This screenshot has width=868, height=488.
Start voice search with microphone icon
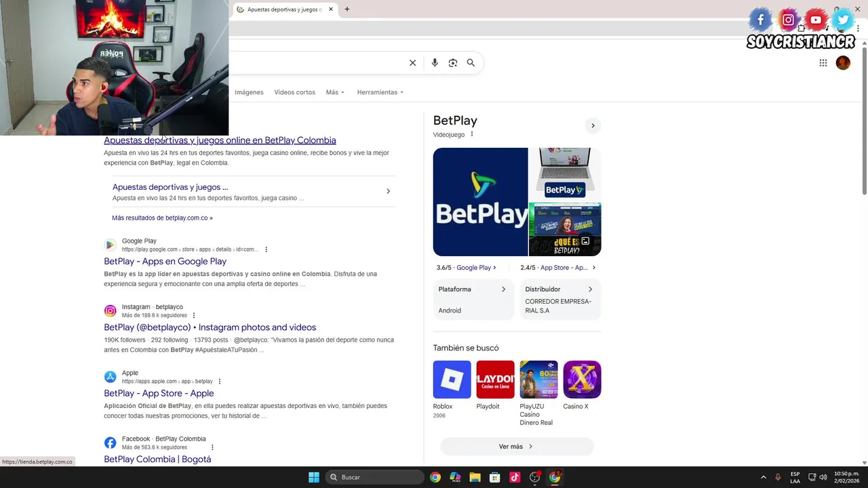click(x=435, y=63)
